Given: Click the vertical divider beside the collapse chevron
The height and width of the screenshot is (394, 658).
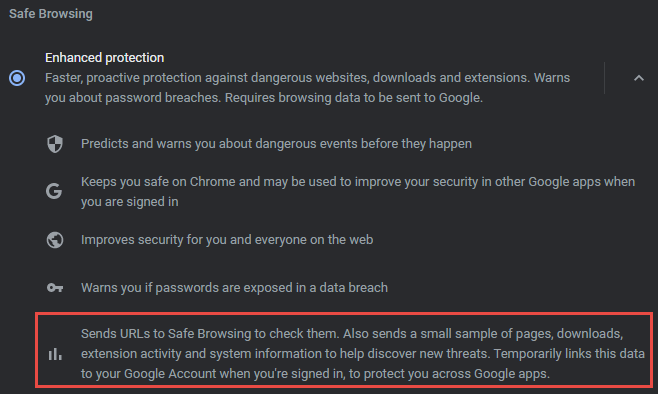Looking at the screenshot, I should pos(604,78).
